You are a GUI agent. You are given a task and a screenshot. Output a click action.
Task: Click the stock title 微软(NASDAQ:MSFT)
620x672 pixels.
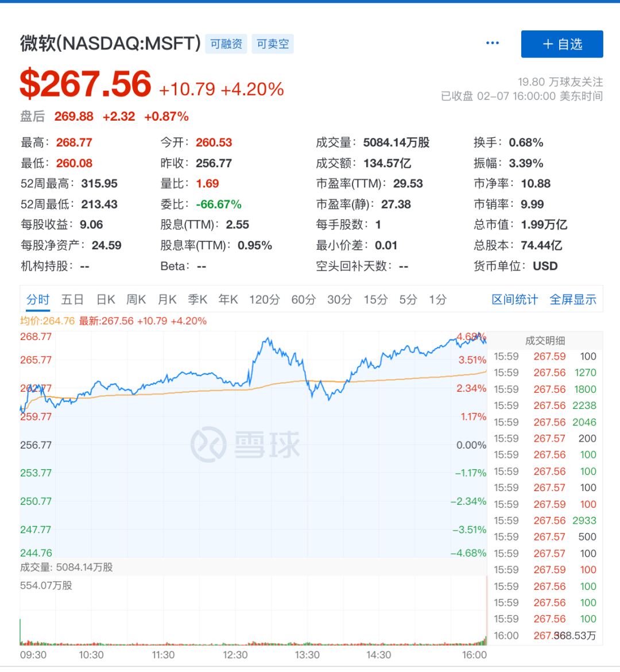point(111,44)
